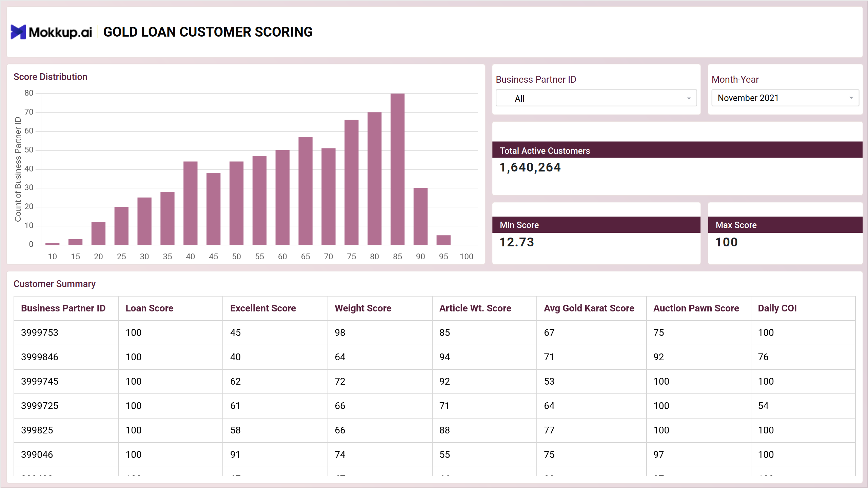
Task: Select the bar at score 40
Action: click(190, 203)
